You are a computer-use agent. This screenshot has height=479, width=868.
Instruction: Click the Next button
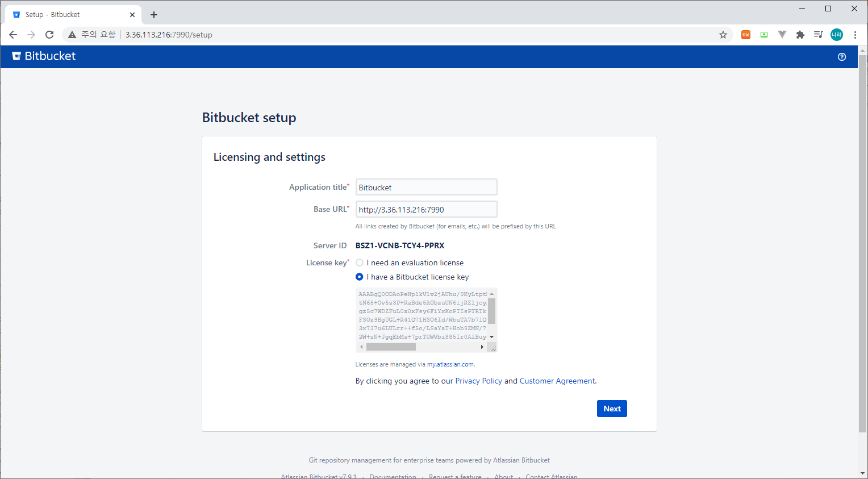click(612, 409)
